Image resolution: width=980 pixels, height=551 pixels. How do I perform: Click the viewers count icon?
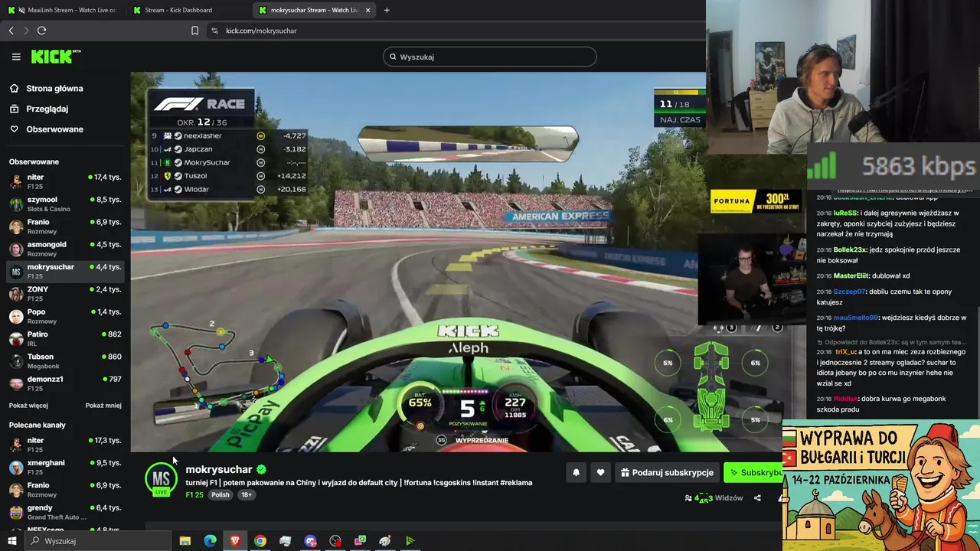688,498
